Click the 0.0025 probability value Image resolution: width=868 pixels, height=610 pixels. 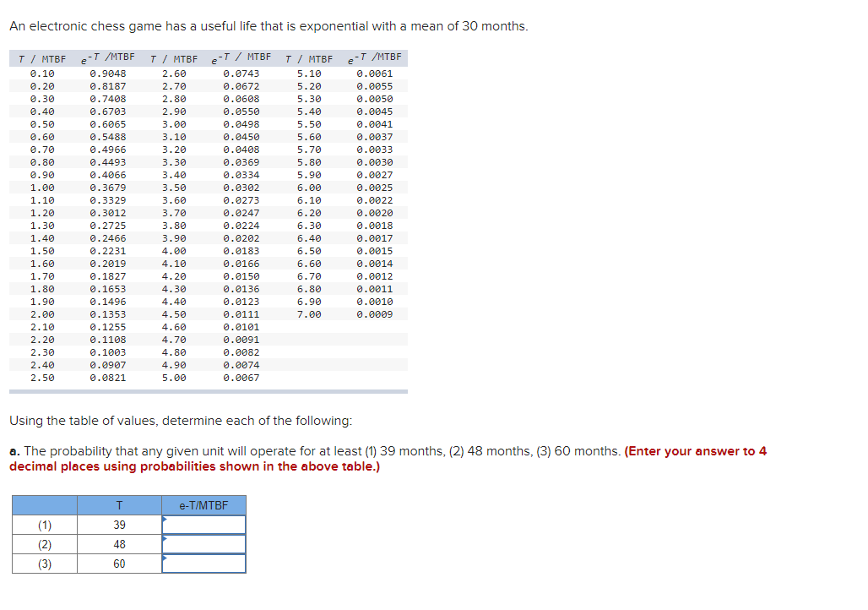pyautogui.click(x=375, y=188)
